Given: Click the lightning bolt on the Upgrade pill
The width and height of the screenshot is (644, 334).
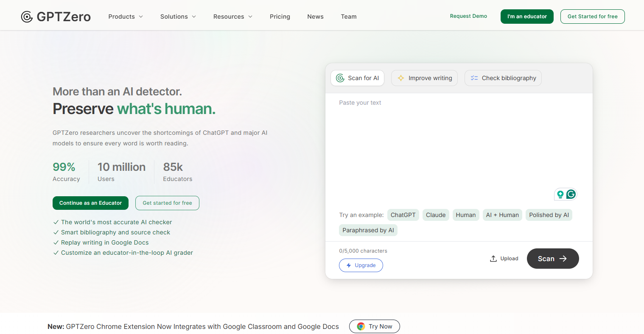Looking at the screenshot, I should [x=349, y=265].
